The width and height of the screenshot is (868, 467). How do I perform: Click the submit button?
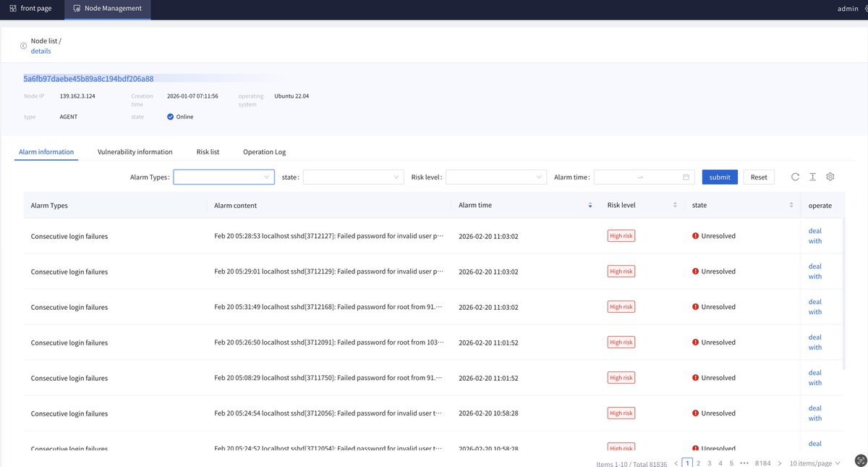click(719, 176)
